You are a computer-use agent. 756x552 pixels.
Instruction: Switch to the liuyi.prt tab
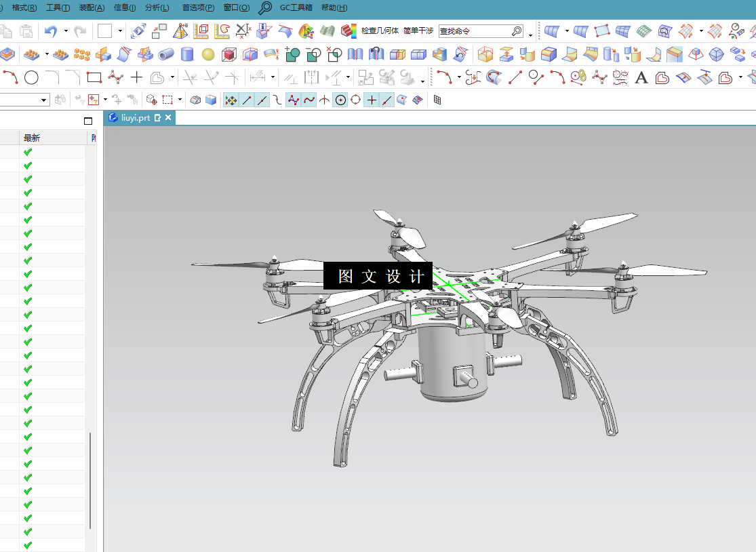pyautogui.click(x=136, y=117)
